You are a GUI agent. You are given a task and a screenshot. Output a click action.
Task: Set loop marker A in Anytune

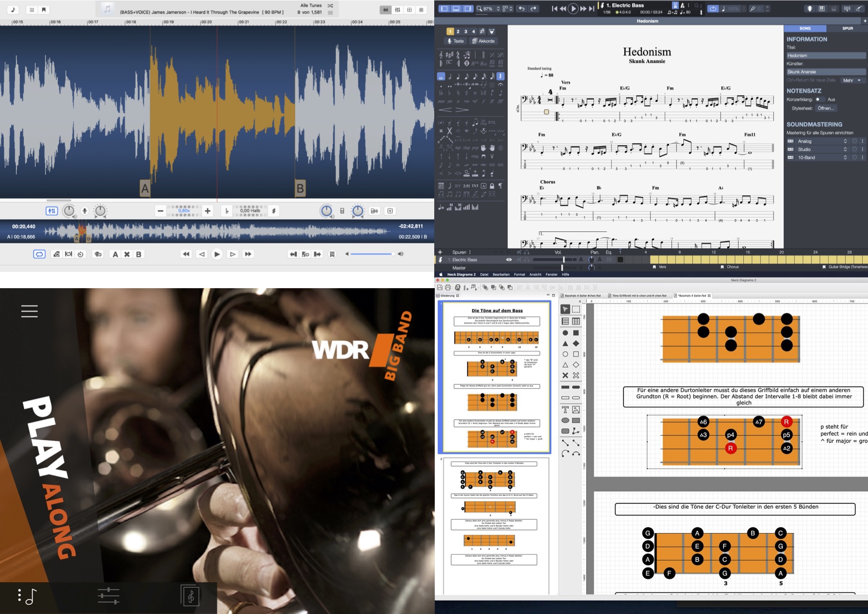[x=115, y=254]
